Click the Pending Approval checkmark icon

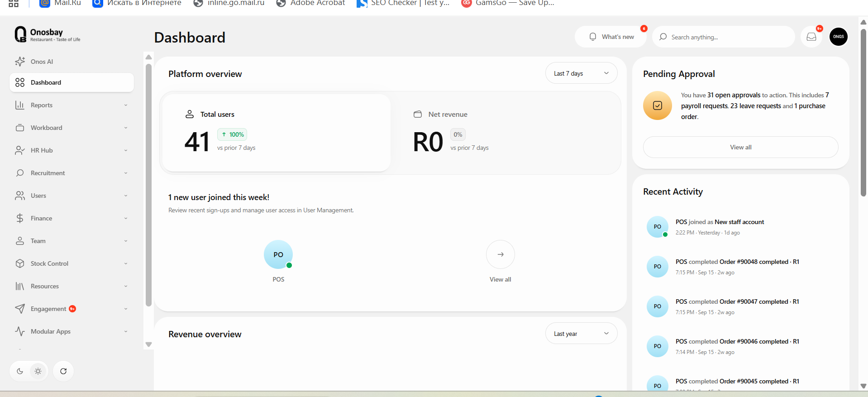pyautogui.click(x=658, y=105)
